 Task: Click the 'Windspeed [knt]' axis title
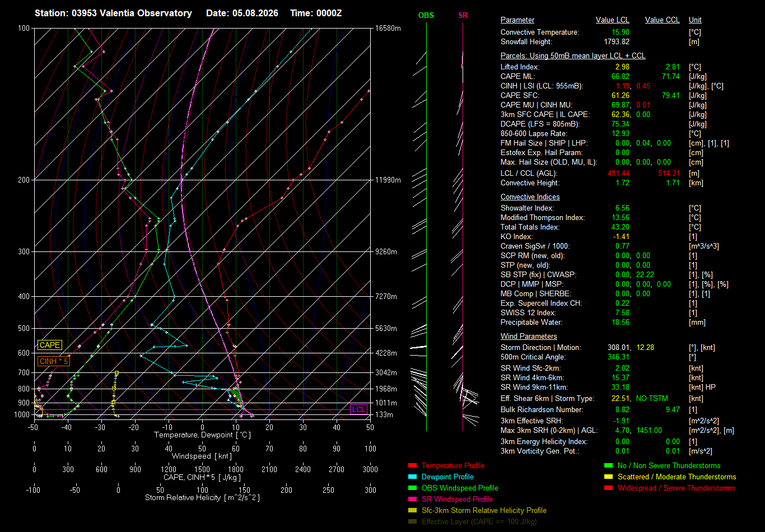pos(202,456)
